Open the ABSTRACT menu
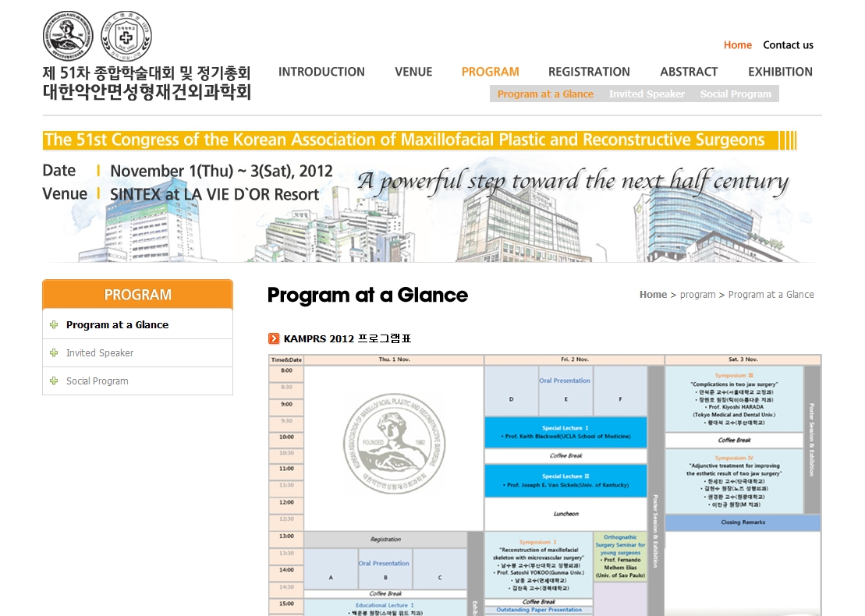 tap(689, 72)
